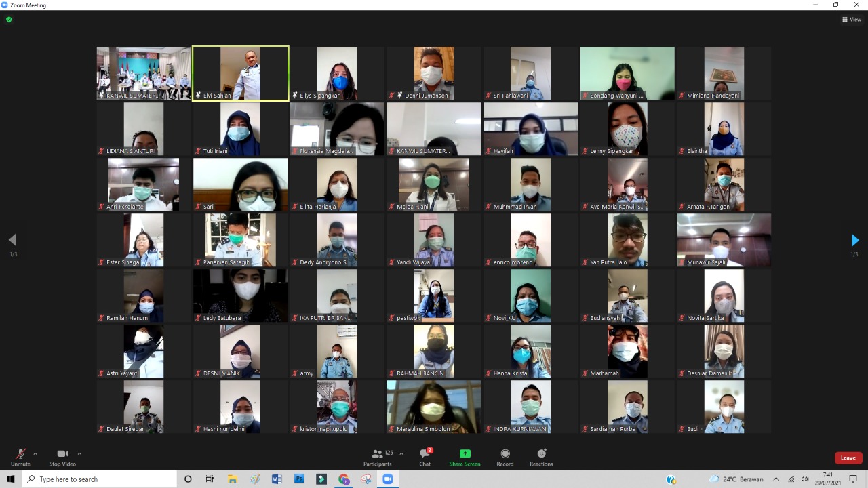The height and width of the screenshot is (488, 868).
Task: Unmute the microphone
Action: coord(20,455)
